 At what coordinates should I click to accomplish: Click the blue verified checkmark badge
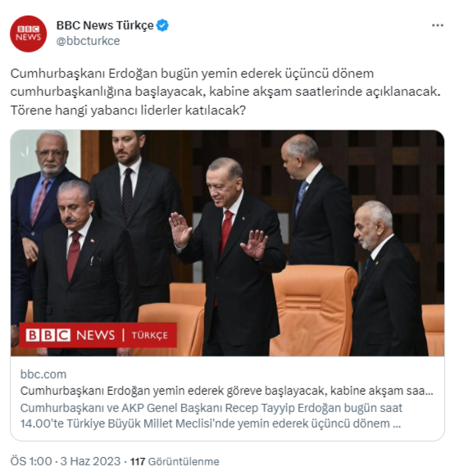pos(162,25)
